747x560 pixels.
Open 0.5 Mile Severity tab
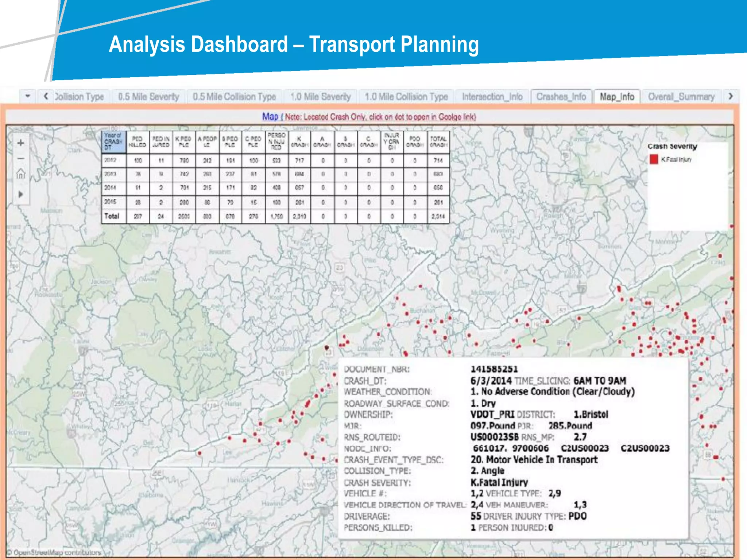[148, 97]
